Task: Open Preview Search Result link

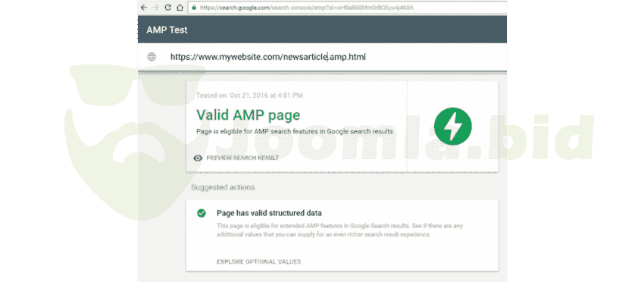Action: tap(242, 158)
